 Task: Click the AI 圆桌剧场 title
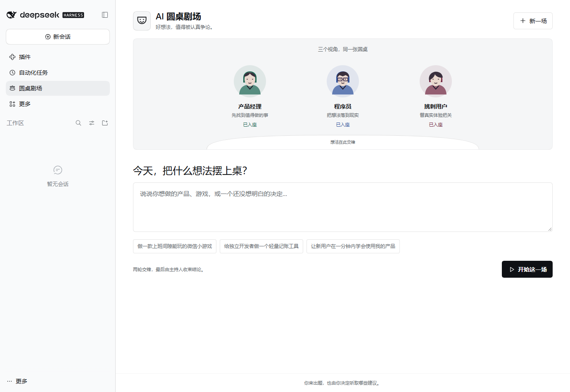click(x=178, y=17)
